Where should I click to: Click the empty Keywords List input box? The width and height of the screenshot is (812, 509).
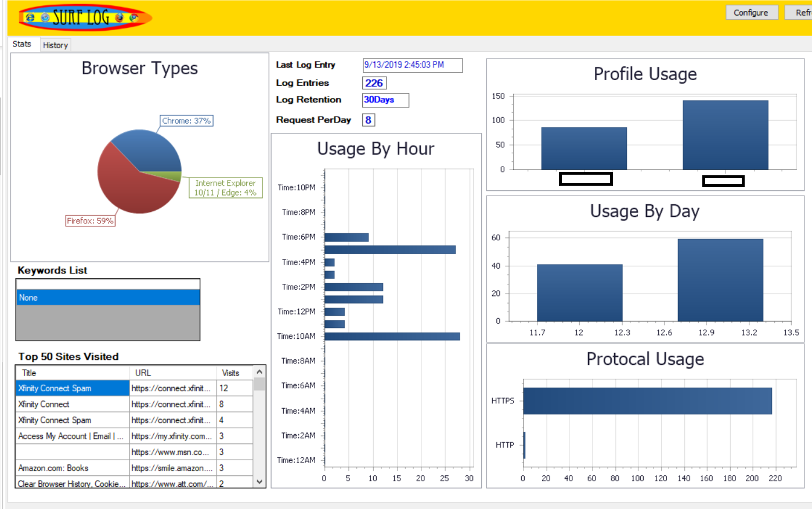pyautogui.click(x=108, y=284)
